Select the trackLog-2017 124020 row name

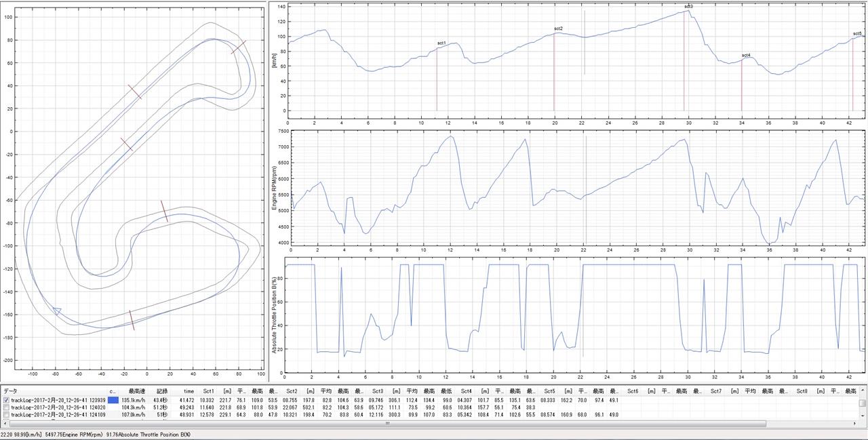click(58, 407)
